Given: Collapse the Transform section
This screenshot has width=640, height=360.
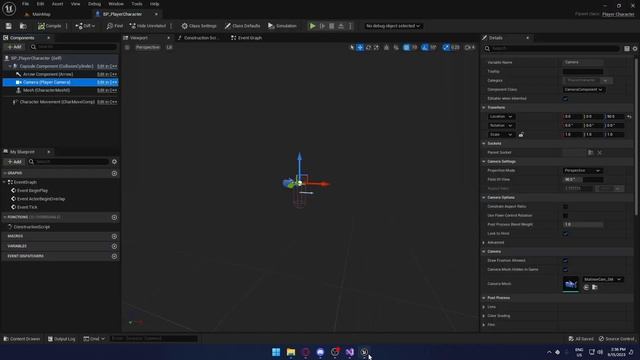Looking at the screenshot, I should [x=484, y=107].
